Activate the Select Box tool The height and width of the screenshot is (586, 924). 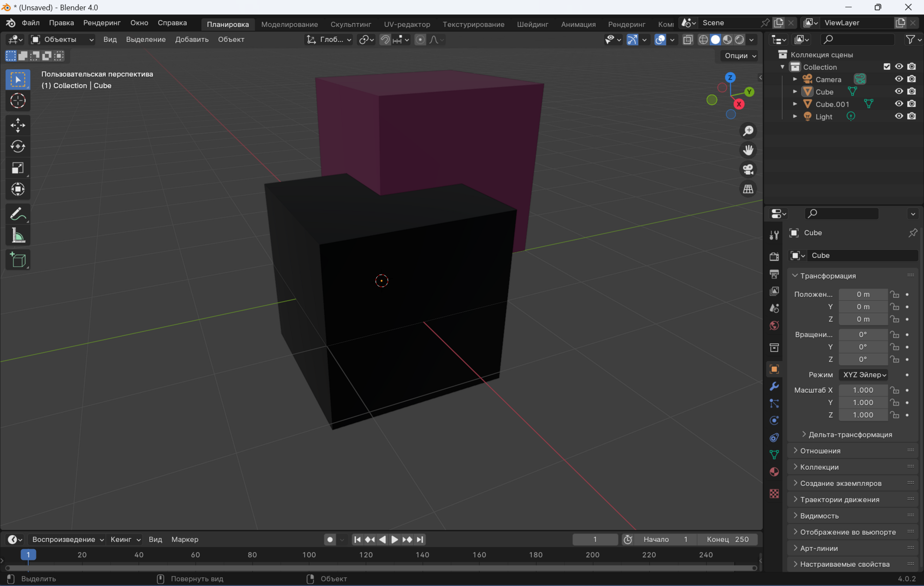tap(18, 79)
